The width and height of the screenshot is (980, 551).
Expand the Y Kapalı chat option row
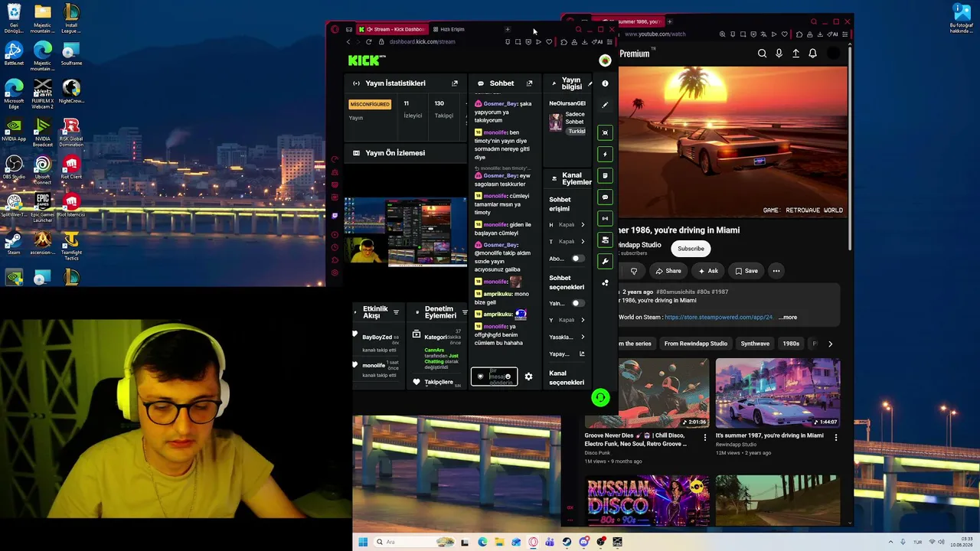[x=567, y=320]
